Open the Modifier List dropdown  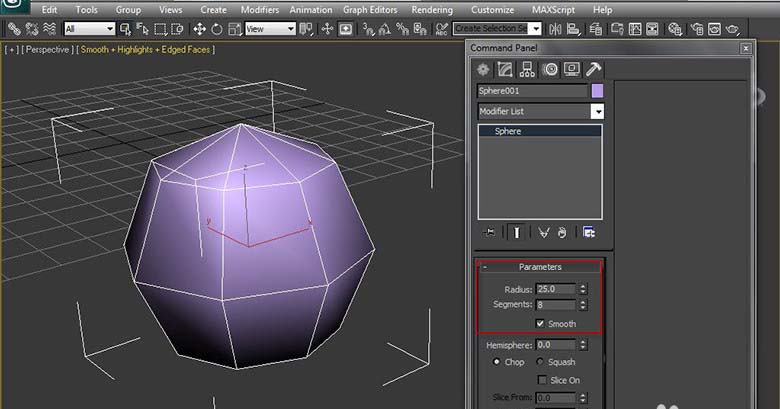597,111
